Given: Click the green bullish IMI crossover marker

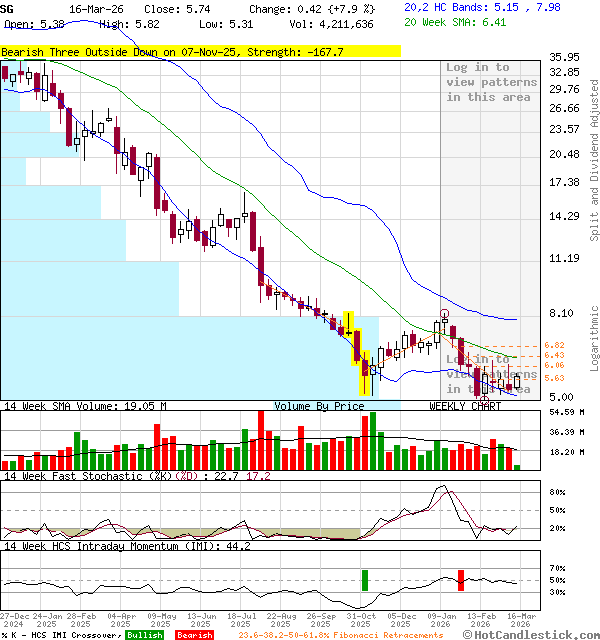Looking at the screenshot, I should tap(365, 579).
